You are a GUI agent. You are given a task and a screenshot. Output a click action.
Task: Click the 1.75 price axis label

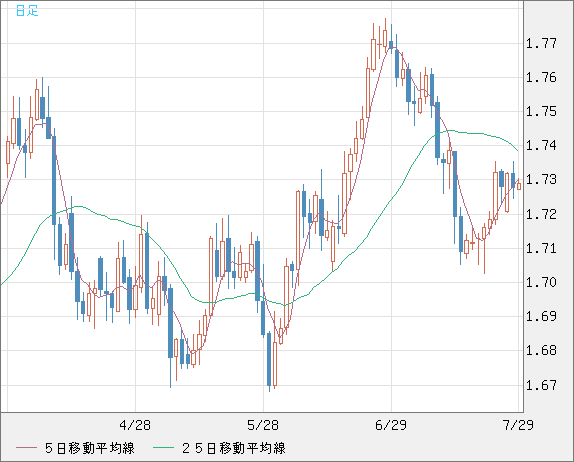click(x=541, y=112)
